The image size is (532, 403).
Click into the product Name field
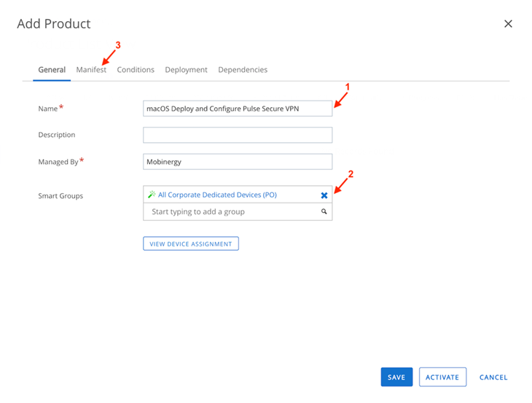(237, 109)
